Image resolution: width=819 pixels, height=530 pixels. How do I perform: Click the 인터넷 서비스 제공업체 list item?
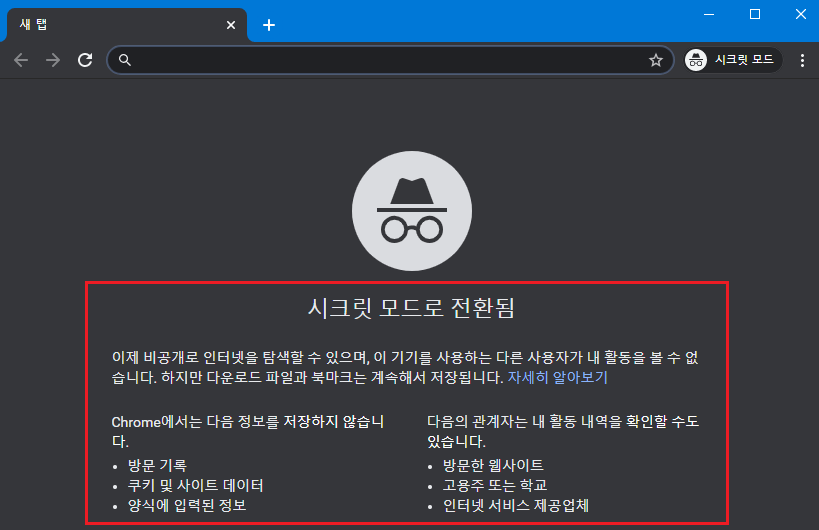click(516, 505)
